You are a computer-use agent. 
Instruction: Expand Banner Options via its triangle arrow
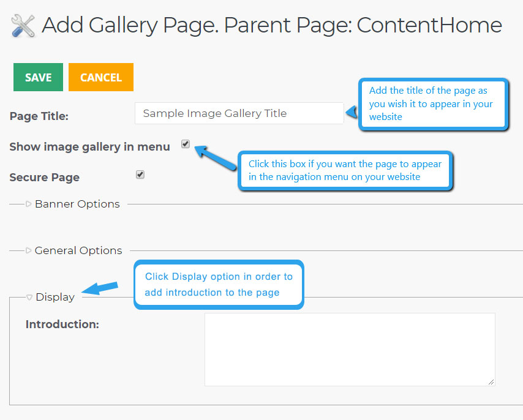tap(29, 204)
